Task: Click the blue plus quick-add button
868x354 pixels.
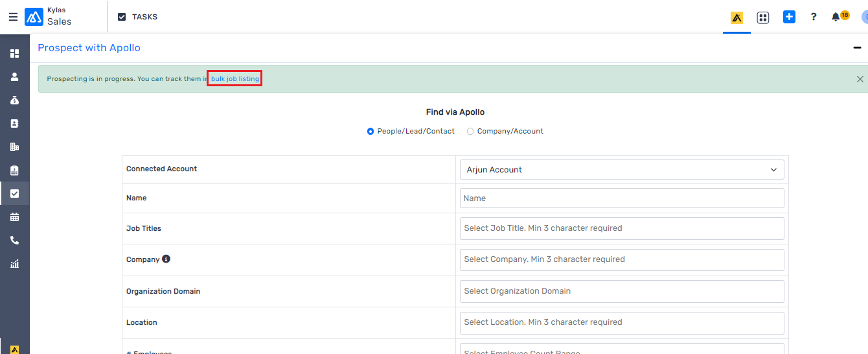Action: click(x=789, y=17)
